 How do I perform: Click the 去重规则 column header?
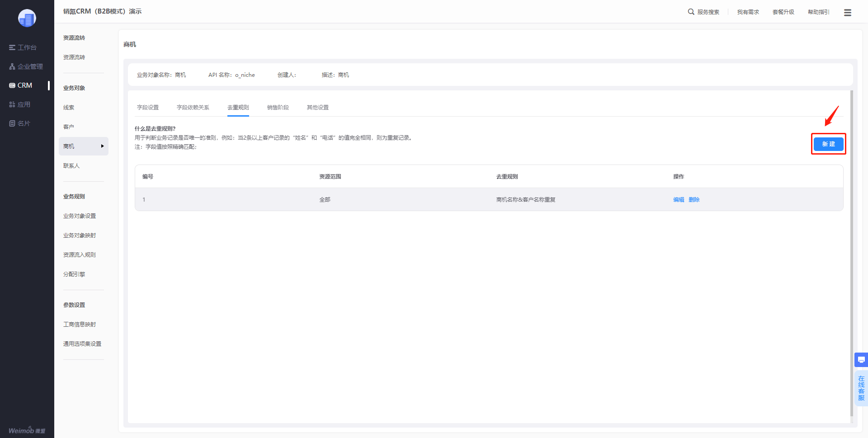coord(507,177)
